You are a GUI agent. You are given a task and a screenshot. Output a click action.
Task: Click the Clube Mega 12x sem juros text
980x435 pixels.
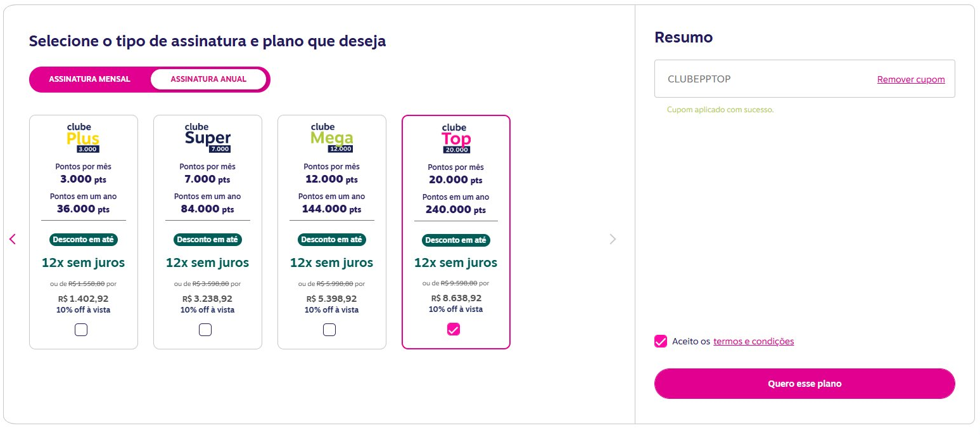[x=331, y=263]
